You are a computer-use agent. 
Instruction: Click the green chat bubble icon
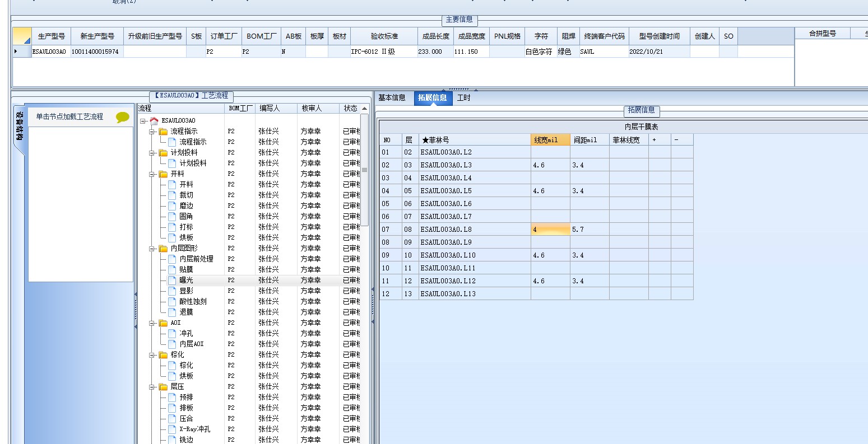(122, 117)
